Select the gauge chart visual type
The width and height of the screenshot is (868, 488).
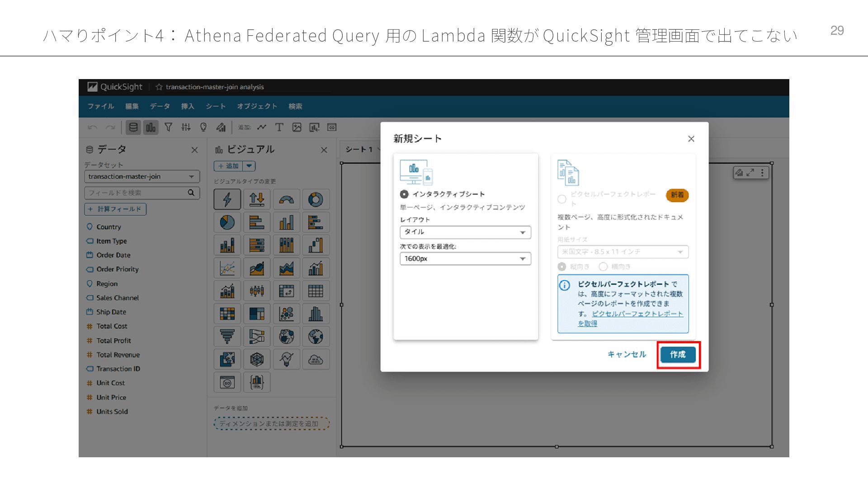pos(286,199)
